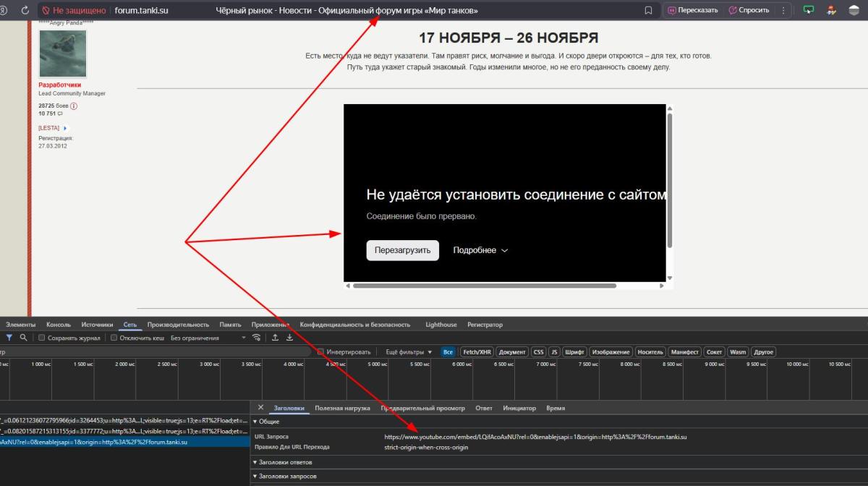This screenshot has width=868, height=486.
Task: Click the network filter funnel icon
Action: click(9, 338)
